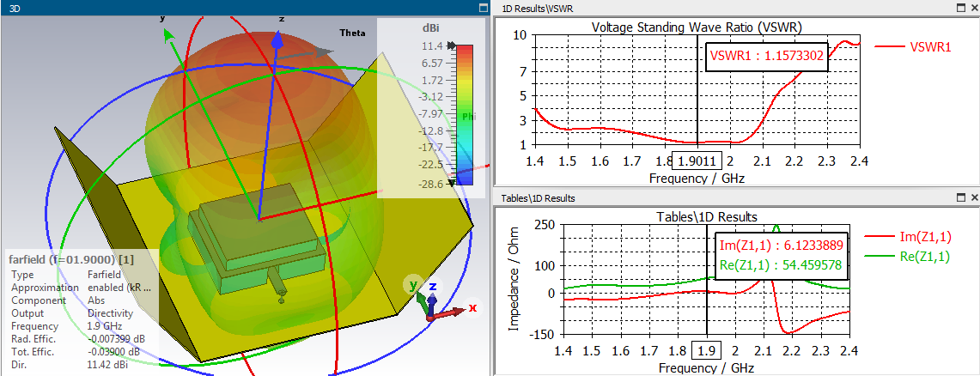Click the 6.57 tick value on color scale
The image size is (980, 376).
432,64
